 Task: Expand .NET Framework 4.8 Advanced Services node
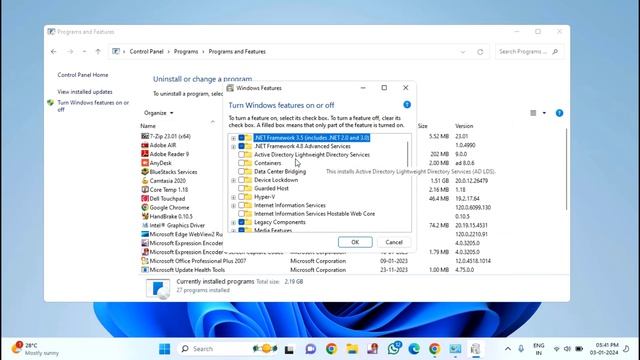233,147
